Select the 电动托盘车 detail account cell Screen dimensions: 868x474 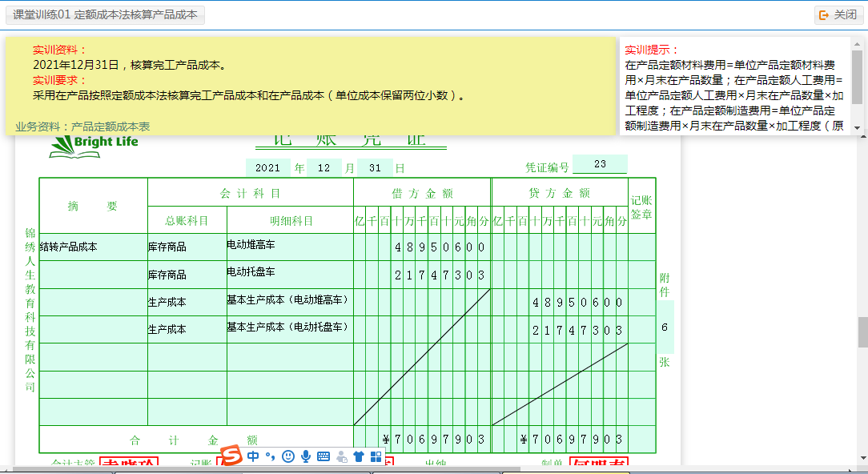pyautogui.click(x=290, y=275)
